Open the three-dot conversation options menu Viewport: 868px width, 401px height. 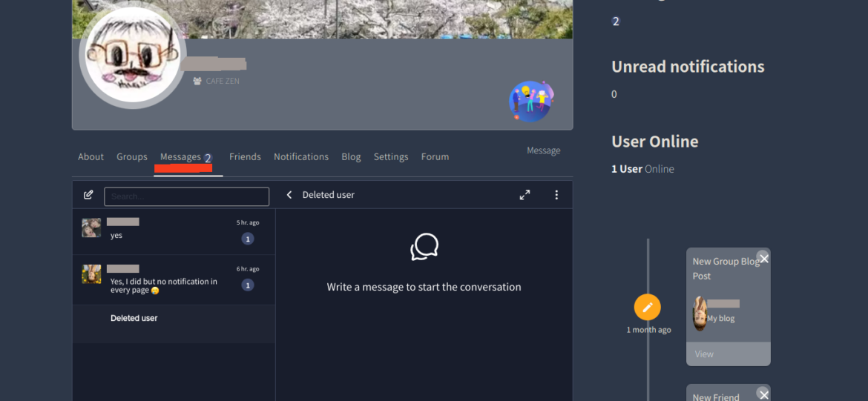(x=556, y=195)
